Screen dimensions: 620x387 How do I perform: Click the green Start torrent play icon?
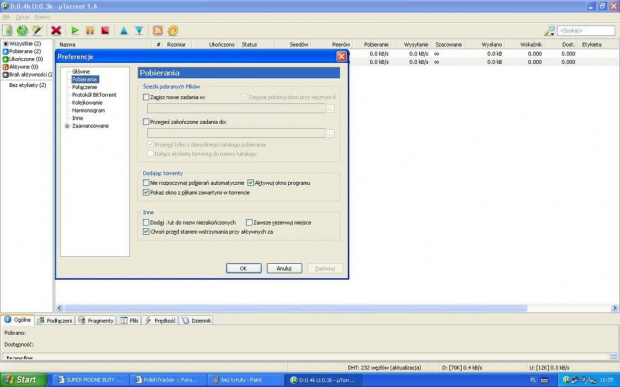75,30
